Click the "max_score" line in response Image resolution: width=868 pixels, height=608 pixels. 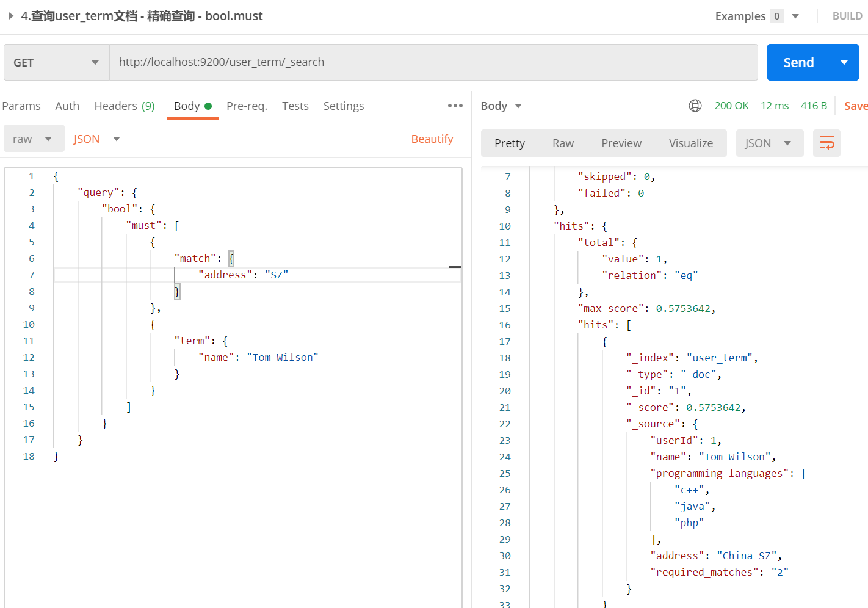pyautogui.click(x=646, y=308)
